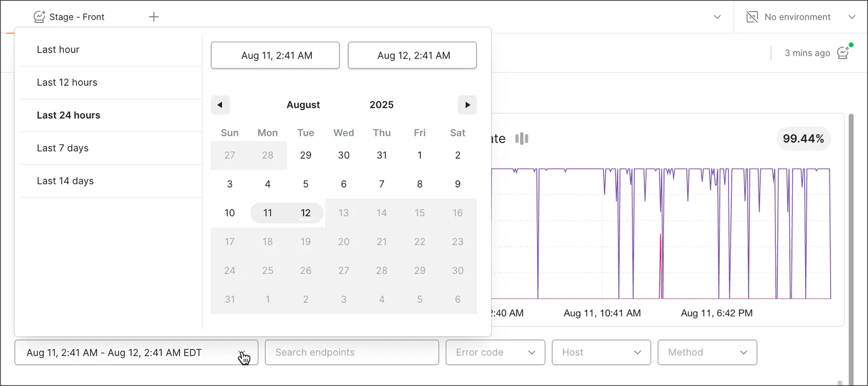868x386 pixels.
Task: Click the Aug 11, 6:42 PM axis label
Action: [x=717, y=313]
